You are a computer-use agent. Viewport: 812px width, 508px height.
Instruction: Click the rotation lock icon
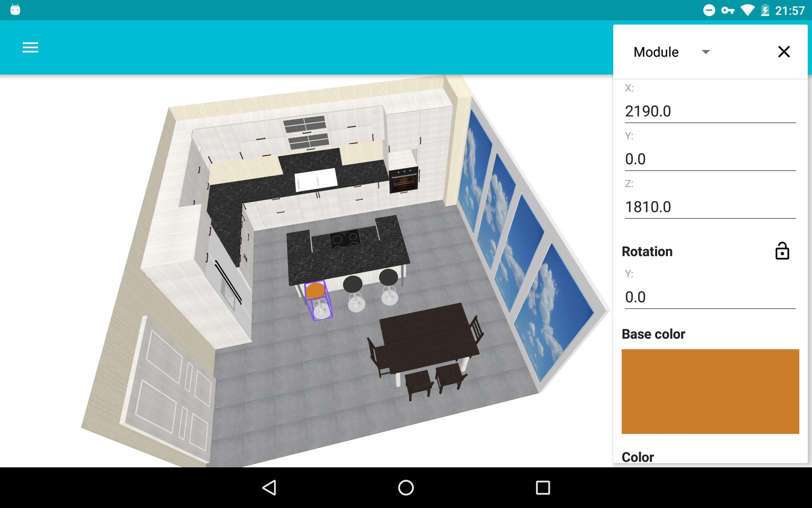click(x=782, y=251)
